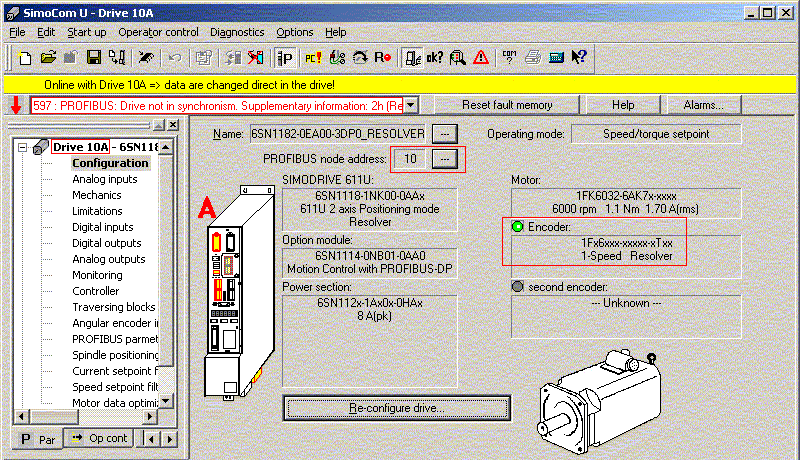This screenshot has height=460, width=800.
Task: Close the tree panel with X
Action: (173, 124)
